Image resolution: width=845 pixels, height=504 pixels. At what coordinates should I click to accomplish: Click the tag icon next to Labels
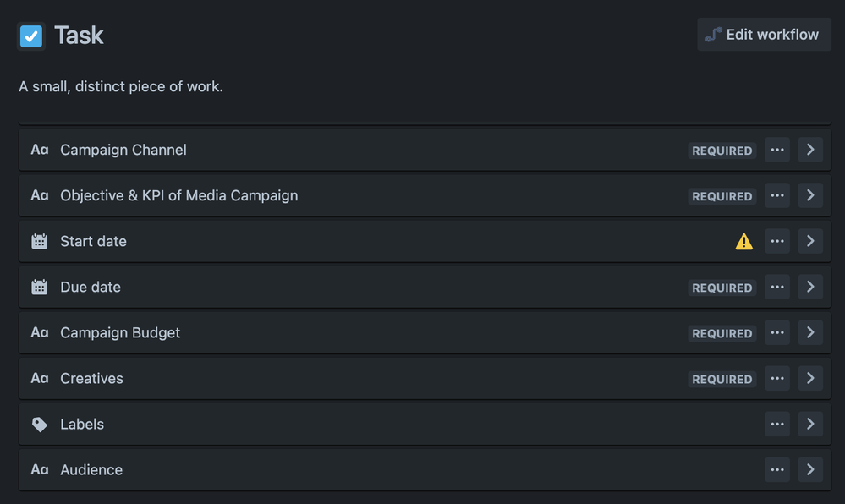pos(40,425)
